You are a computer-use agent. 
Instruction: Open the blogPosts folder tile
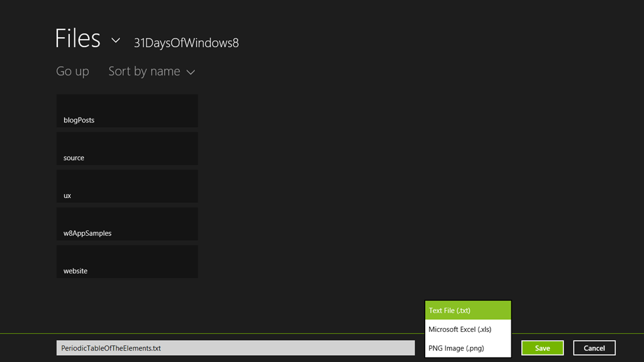(x=127, y=111)
